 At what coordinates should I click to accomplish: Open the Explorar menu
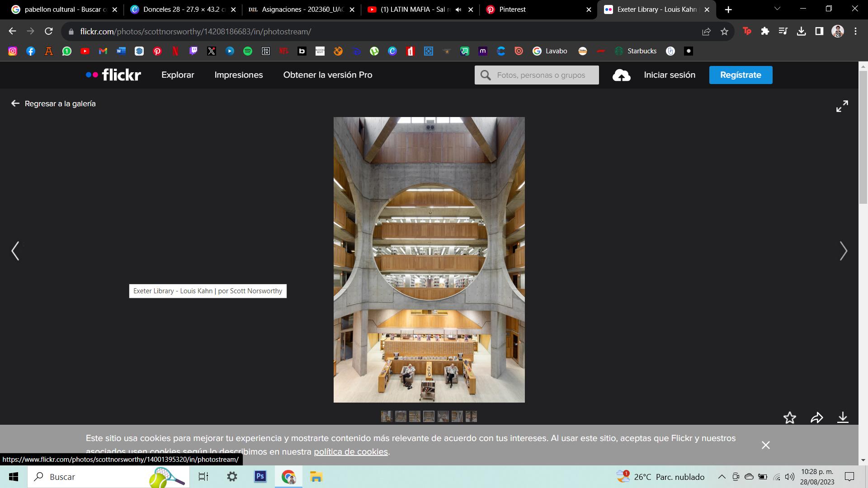point(178,75)
